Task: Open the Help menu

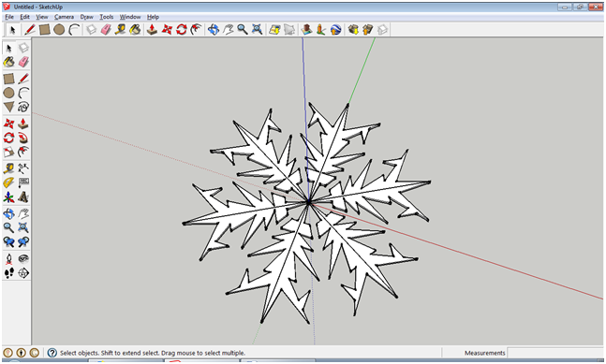Action: (x=153, y=17)
